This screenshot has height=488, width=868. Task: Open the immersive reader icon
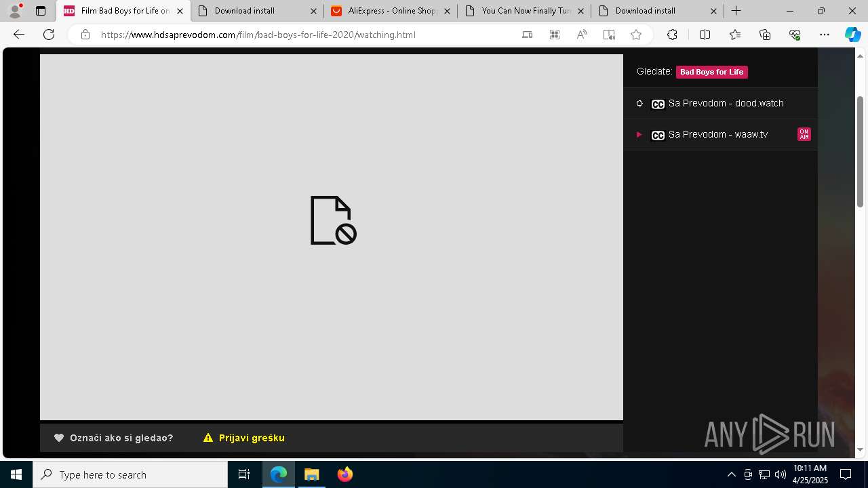pyautogui.click(x=609, y=35)
